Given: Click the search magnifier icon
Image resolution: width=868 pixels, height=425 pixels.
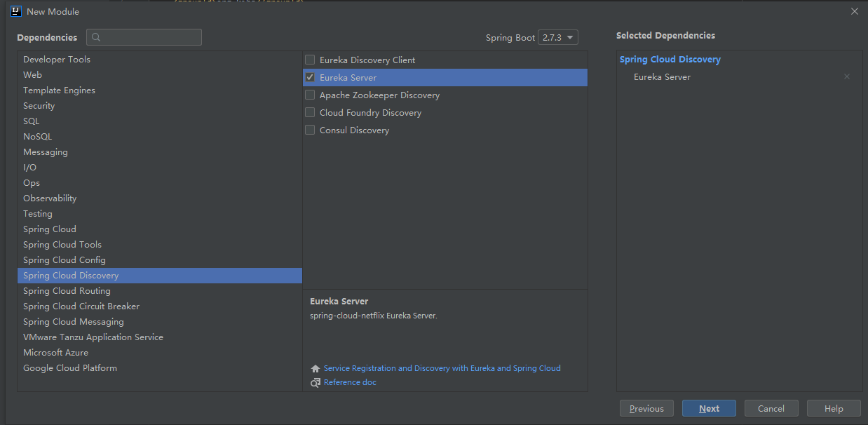Looking at the screenshot, I should (x=96, y=37).
